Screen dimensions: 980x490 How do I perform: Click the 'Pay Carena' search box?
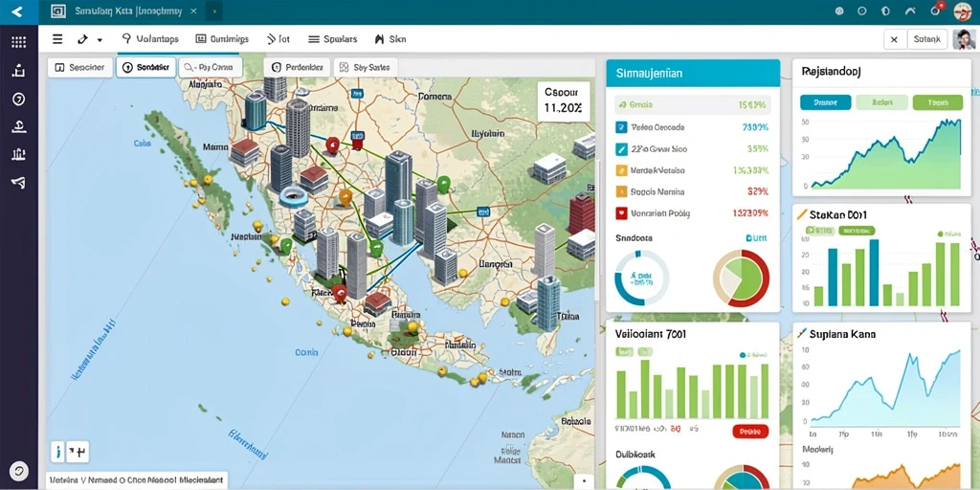[x=210, y=68]
